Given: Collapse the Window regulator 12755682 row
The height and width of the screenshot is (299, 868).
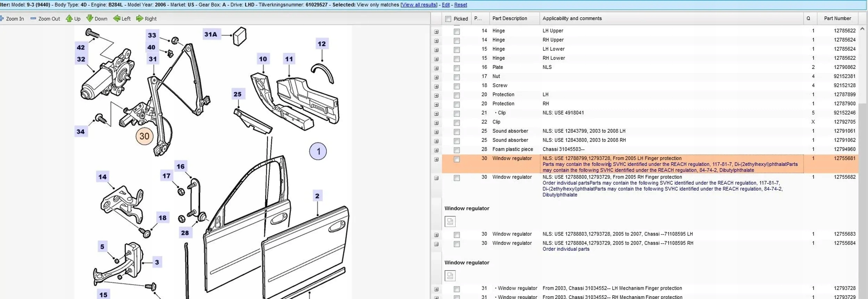Looking at the screenshot, I should coord(436,178).
